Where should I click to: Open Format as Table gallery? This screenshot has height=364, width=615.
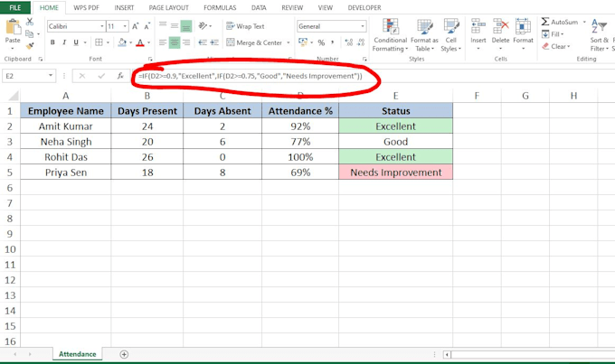(424, 35)
